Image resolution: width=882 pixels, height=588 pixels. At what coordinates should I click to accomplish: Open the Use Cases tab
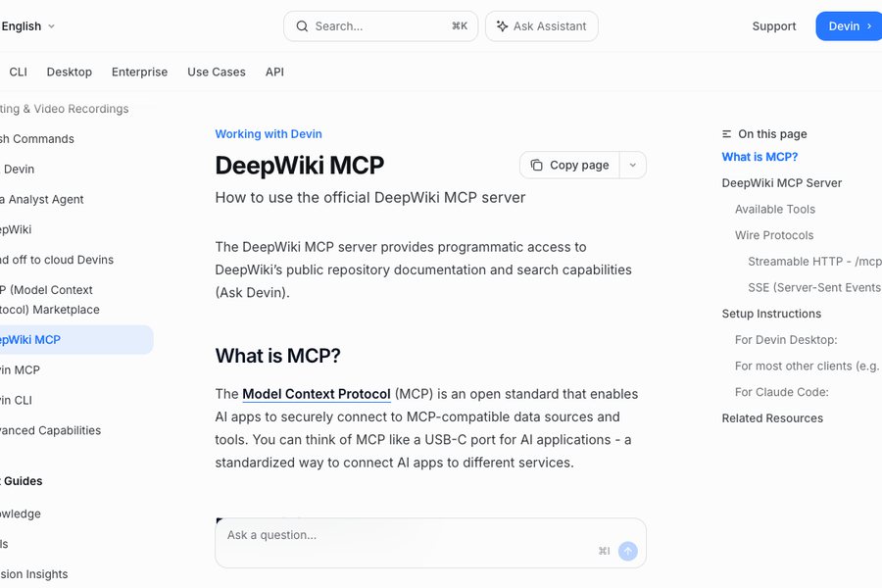(x=217, y=72)
